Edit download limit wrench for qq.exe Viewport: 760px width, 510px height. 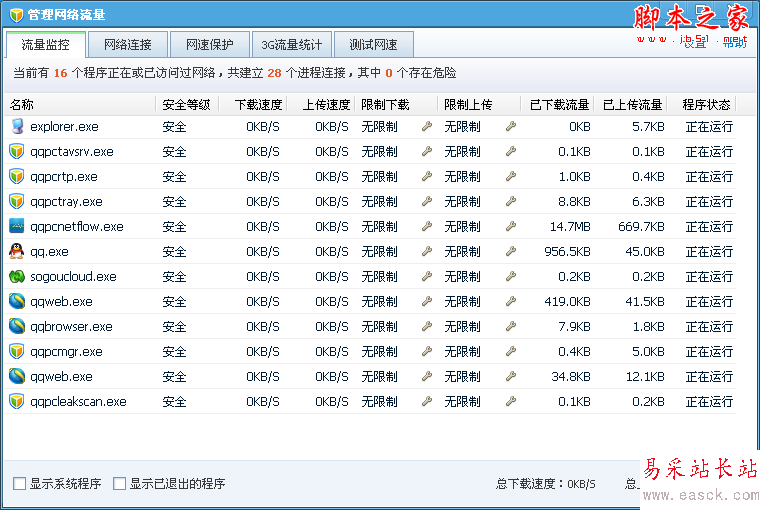pyautogui.click(x=427, y=251)
